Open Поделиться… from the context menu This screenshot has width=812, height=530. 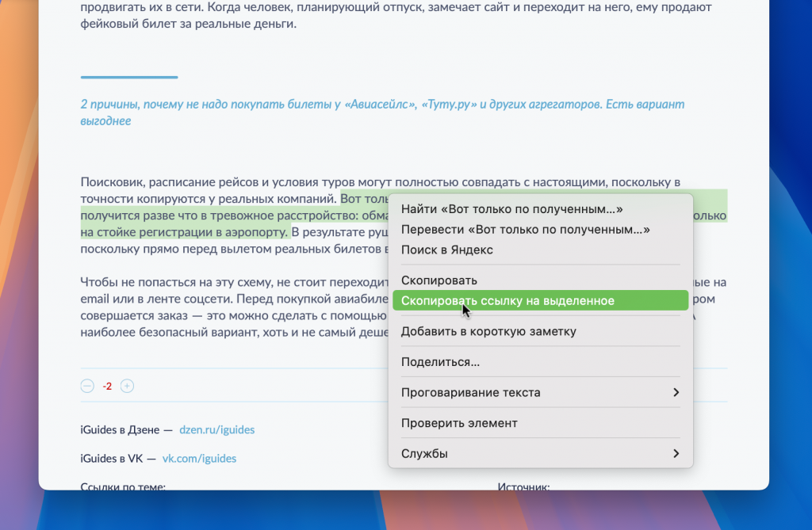(540, 362)
